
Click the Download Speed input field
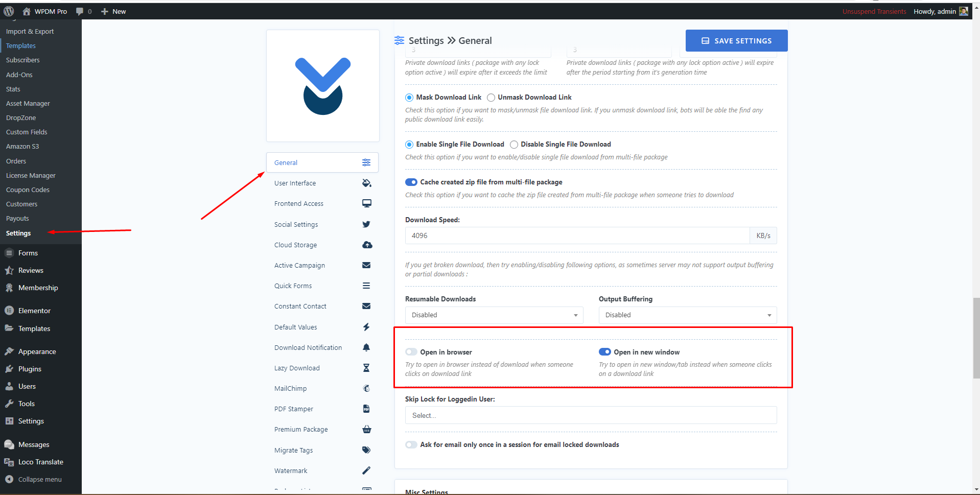coord(577,235)
